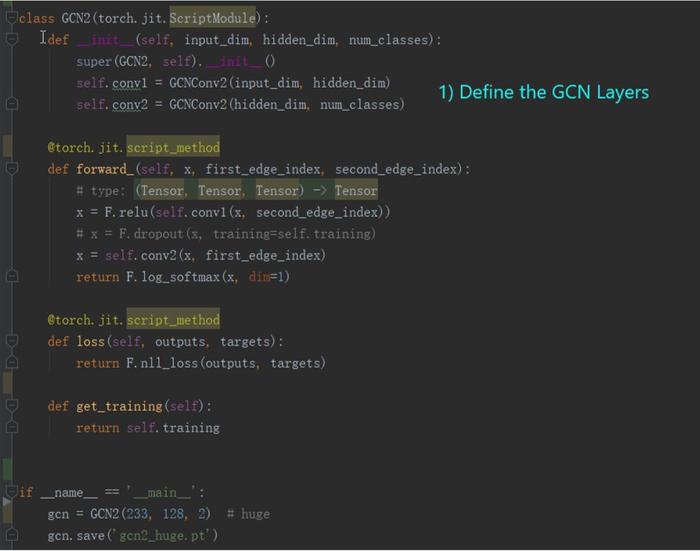Click fold end marker beside log_softmax return line
The width and height of the screenshot is (700, 551).
point(12,276)
